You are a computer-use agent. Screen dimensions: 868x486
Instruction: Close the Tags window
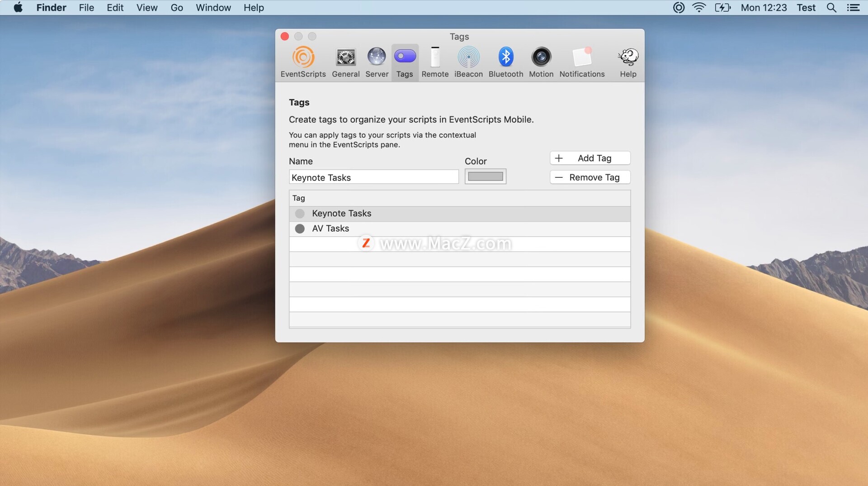point(285,36)
